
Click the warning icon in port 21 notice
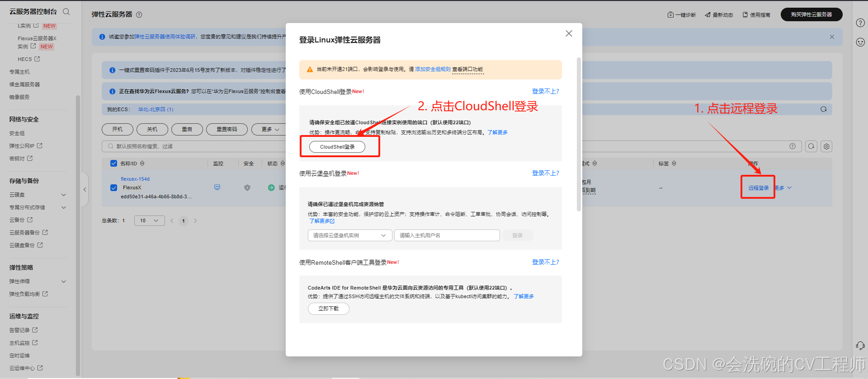(x=310, y=70)
